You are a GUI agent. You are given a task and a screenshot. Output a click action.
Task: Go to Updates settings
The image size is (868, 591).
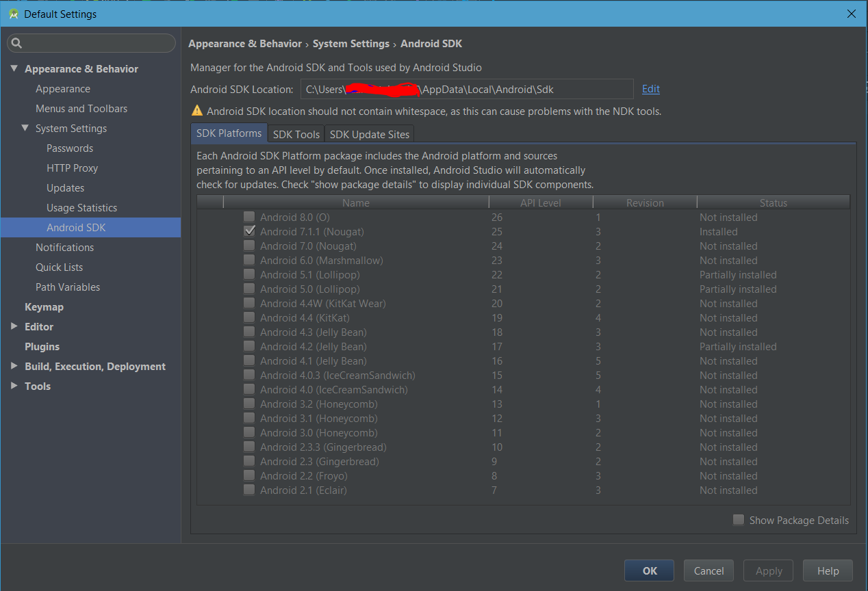[66, 188]
